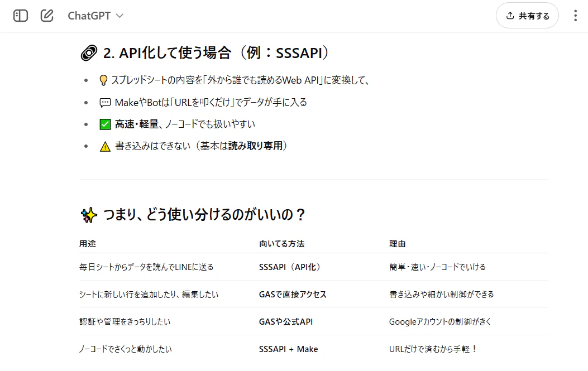The height and width of the screenshot is (371, 588).
Task: Click the sparkles emoji by つまり heading
Action: (x=89, y=215)
